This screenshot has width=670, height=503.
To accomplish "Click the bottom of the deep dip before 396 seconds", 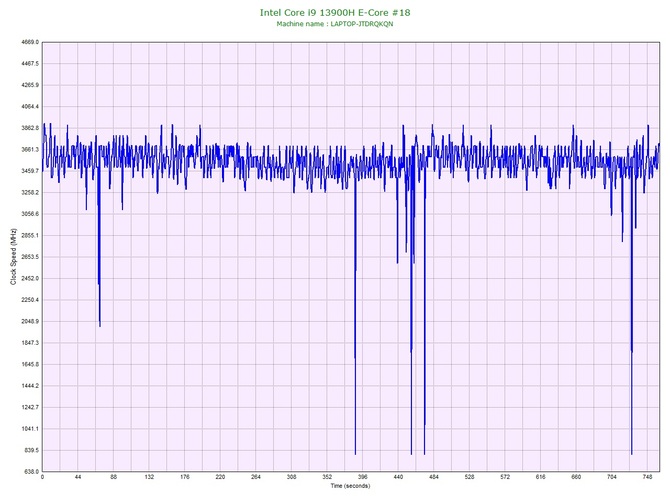I will point(355,453).
